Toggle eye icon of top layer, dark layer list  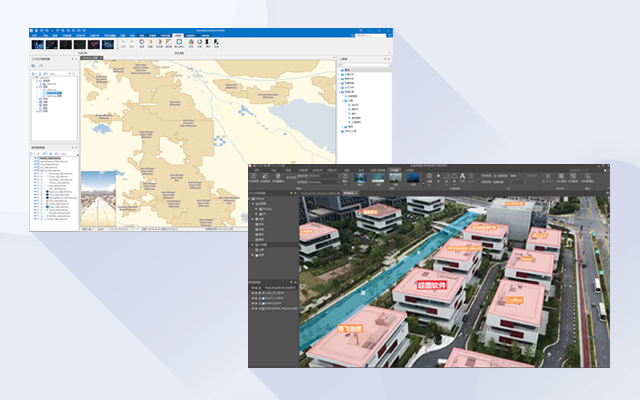(x=253, y=288)
